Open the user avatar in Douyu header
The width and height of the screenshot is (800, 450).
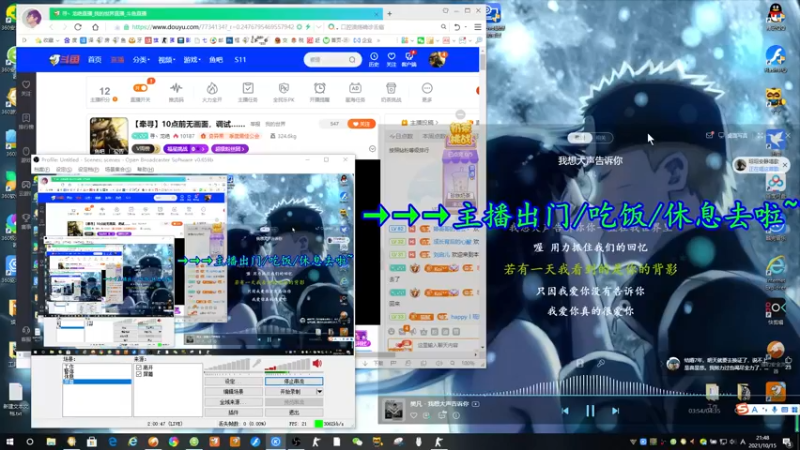[x=437, y=59]
